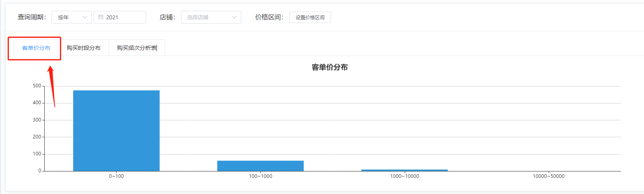Click the chevron arrow of the 按年 dropdown
The height and width of the screenshot is (194, 644).
click(84, 17)
